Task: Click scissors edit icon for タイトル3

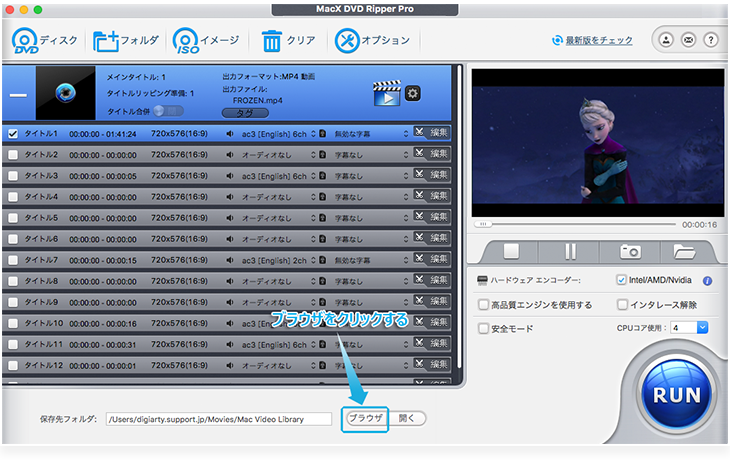Action: tap(419, 174)
